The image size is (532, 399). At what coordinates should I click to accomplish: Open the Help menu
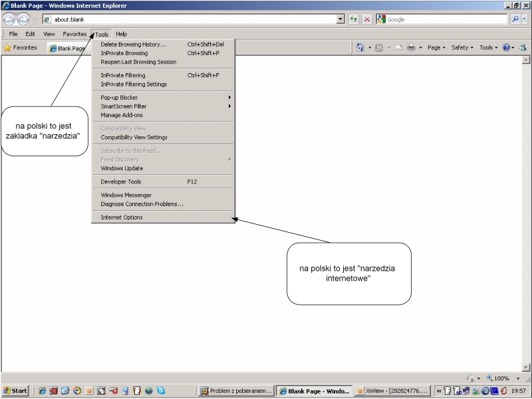point(122,34)
